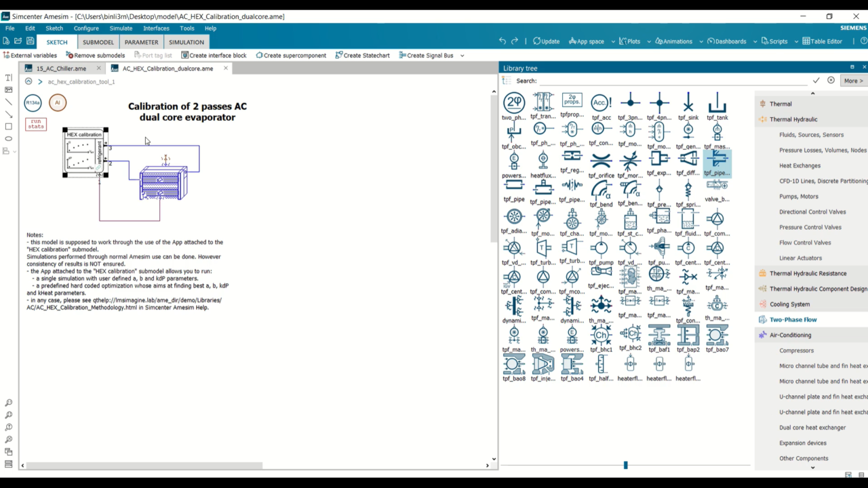The image size is (868, 488).
Task: Select Heat Exchanges in library tree
Action: pyautogui.click(x=800, y=165)
